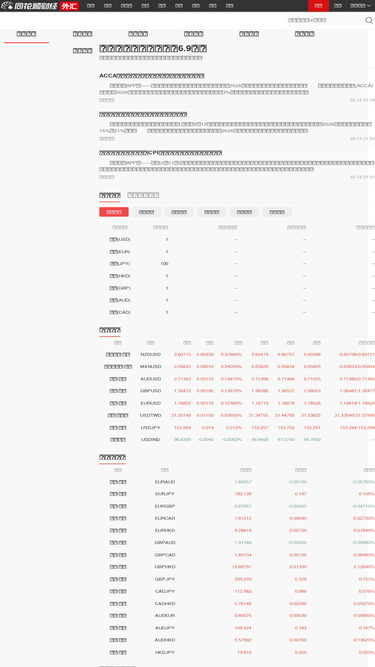
Task: Select the active red filter tab above currency table
Action: click(114, 212)
